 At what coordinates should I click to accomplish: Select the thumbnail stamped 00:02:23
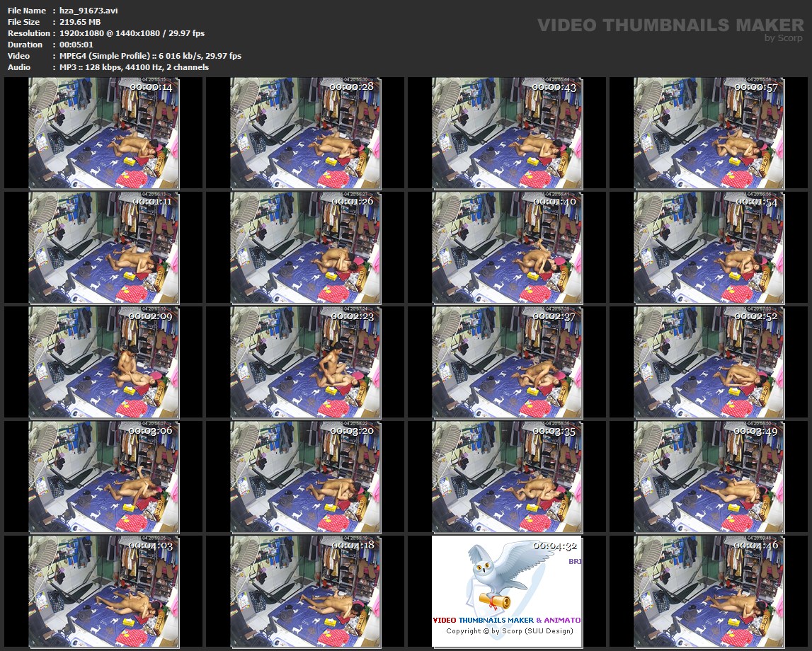point(305,362)
